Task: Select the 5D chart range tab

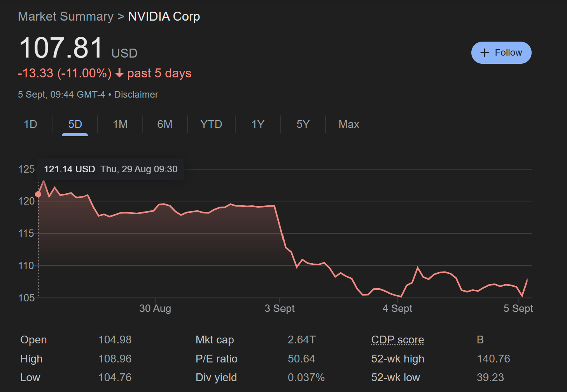Action: pos(75,124)
